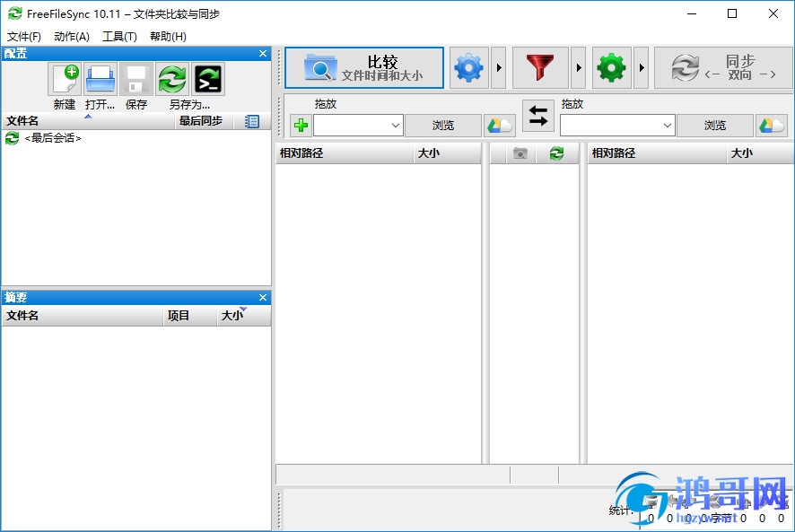Start synchronization with 同步 双向 button
Viewport: 795px width, 532px height.
point(723,68)
